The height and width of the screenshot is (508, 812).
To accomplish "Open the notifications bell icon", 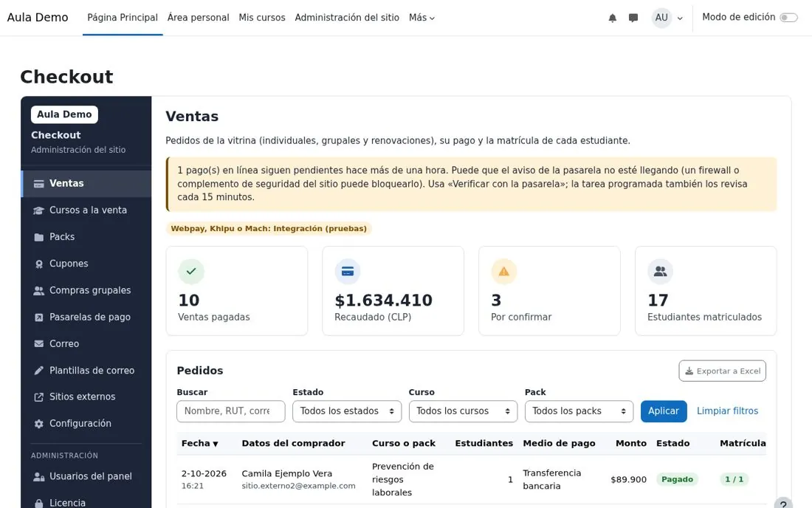I will (612, 18).
